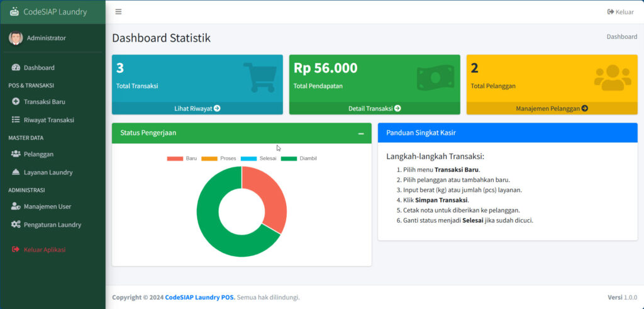The height and width of the screenshot is (309, 644).
Task: Open Transaksi Baru from the sidebar
Action: [44, 101]
